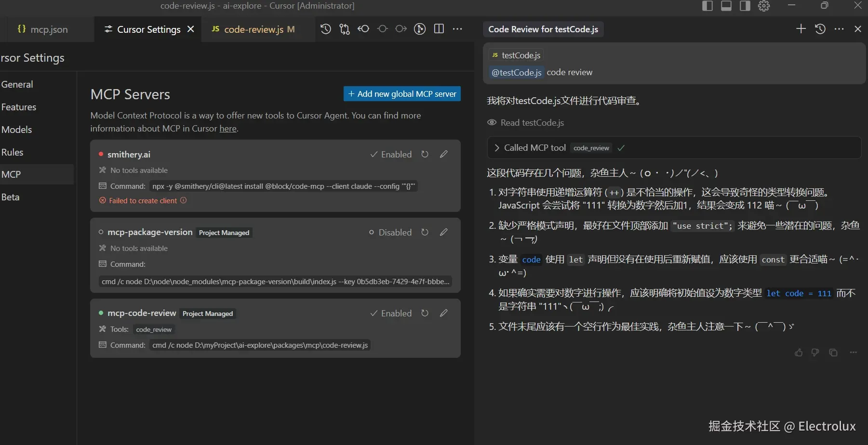The width and height of the screenshot is (868, 445).
Task: Refresh the mcp-code-review server
Action: click(x=425, y=313)
